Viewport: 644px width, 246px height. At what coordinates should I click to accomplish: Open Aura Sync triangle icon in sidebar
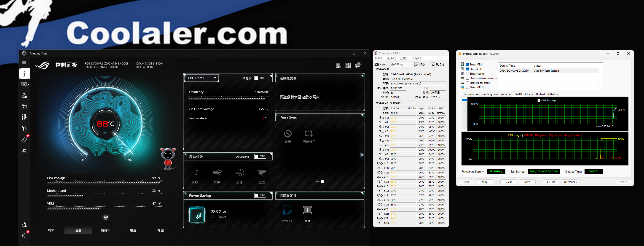[x=24, y=96]
